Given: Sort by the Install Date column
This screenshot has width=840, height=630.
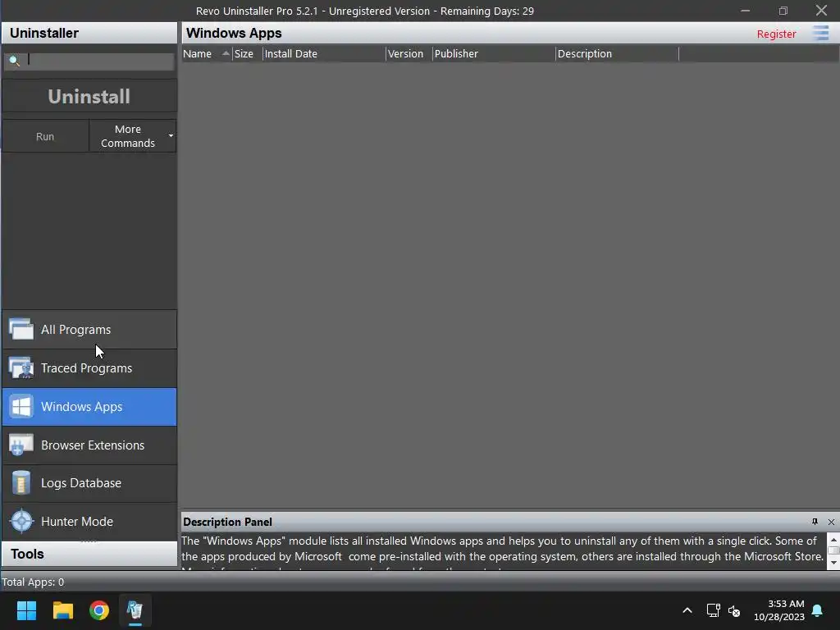Looking at the screenshot, I should pos(323,53).
